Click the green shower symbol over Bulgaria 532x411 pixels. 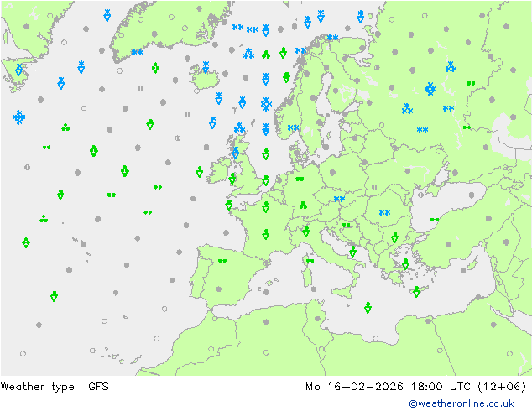394,237
